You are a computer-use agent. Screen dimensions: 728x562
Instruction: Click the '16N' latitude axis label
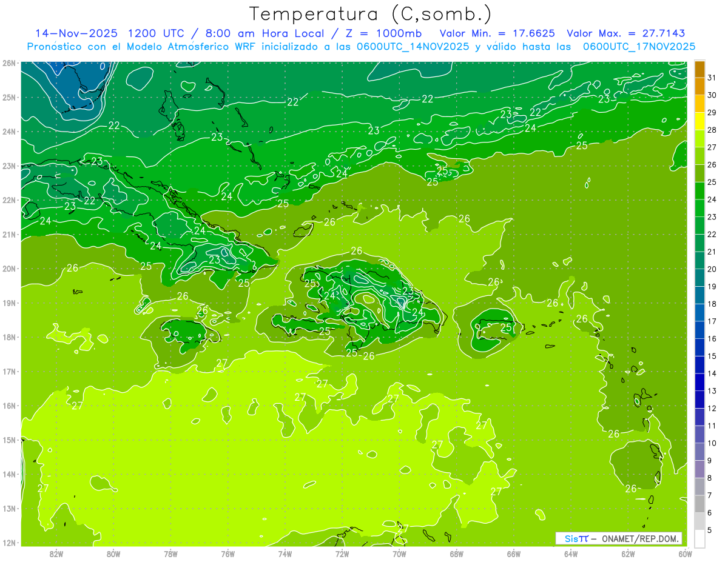pyautogui.click(x=10, y=406)
